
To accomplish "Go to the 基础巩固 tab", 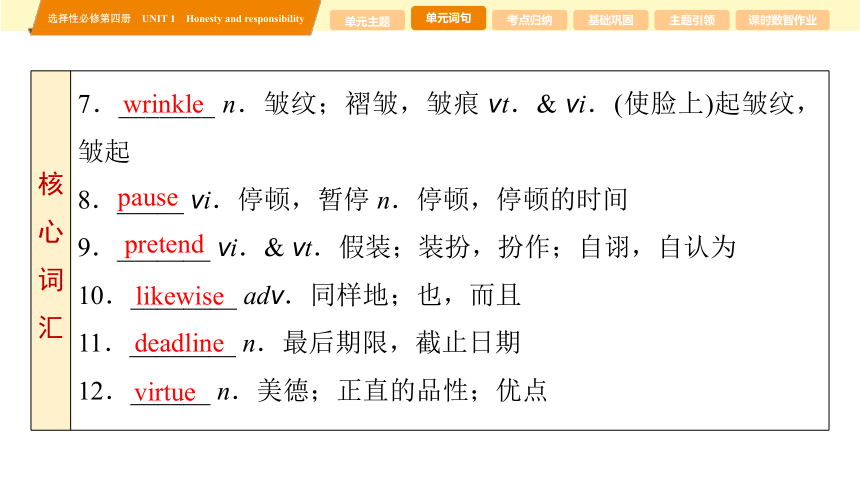I will tap(610, 21).
